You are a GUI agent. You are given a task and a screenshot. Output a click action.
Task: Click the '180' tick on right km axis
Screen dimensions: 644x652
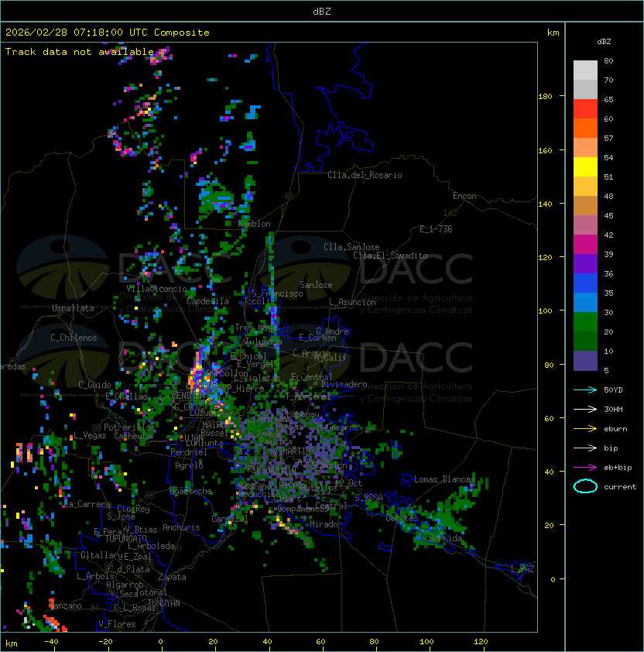[545, 97]
